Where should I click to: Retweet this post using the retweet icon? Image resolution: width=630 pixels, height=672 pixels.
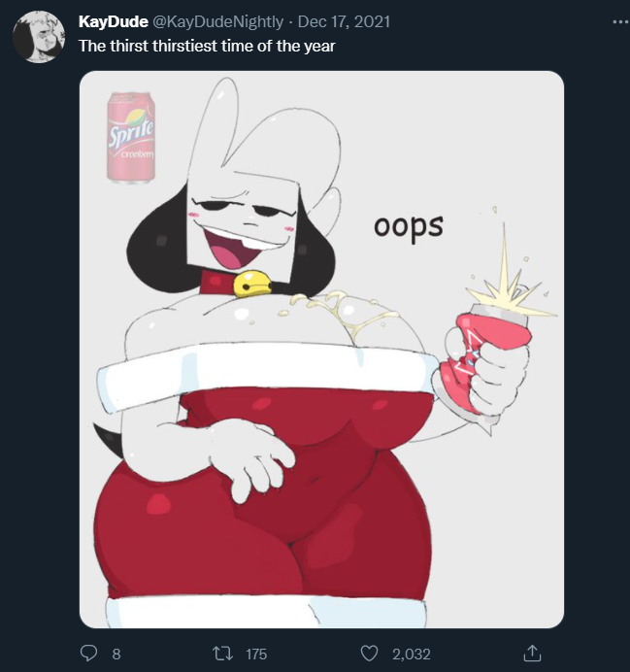[222, 654]
